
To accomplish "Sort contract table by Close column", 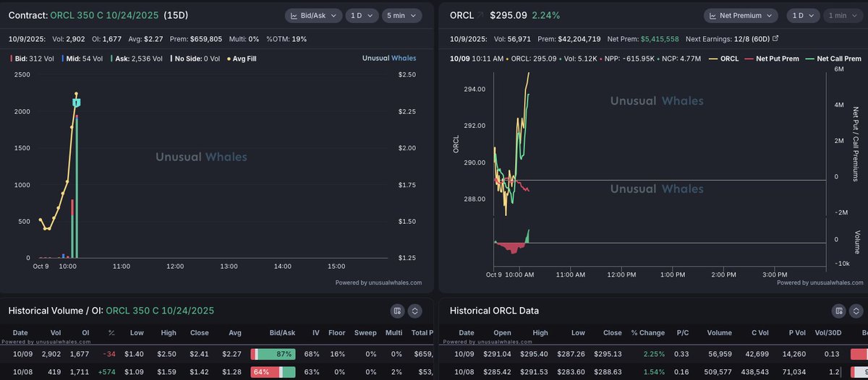I will pyautogui.click(x=199, y=333).
